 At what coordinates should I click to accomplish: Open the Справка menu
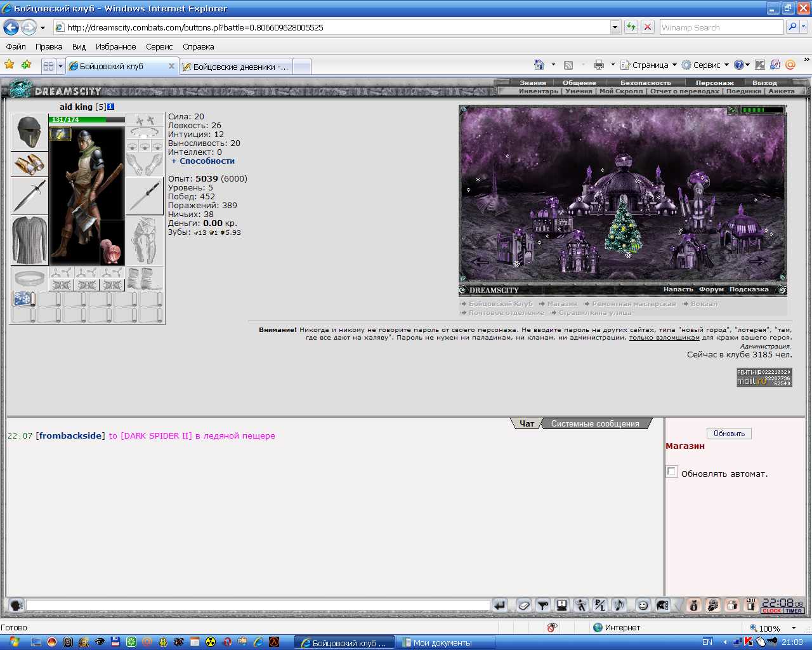(198, 46)
